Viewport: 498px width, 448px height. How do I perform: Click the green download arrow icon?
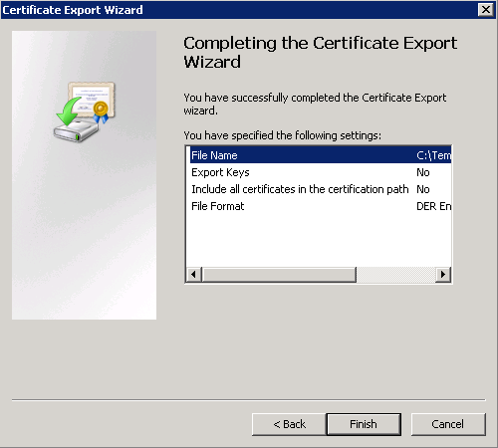(x=69, y=111)
